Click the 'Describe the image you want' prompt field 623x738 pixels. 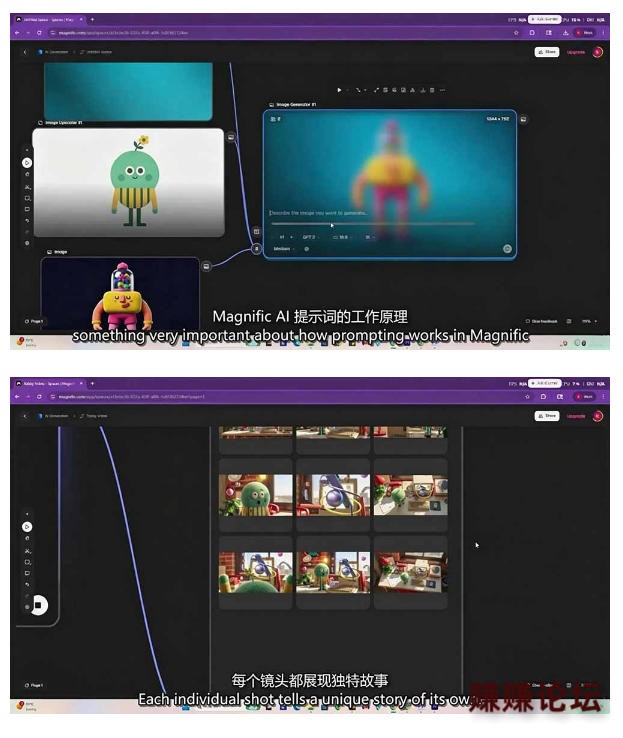tap(367, 213)
